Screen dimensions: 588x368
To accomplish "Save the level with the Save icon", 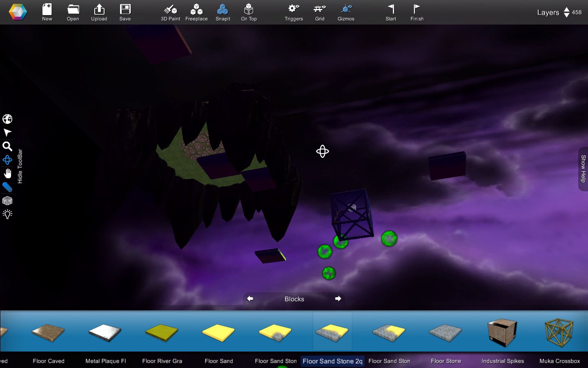I will [125, 12].
